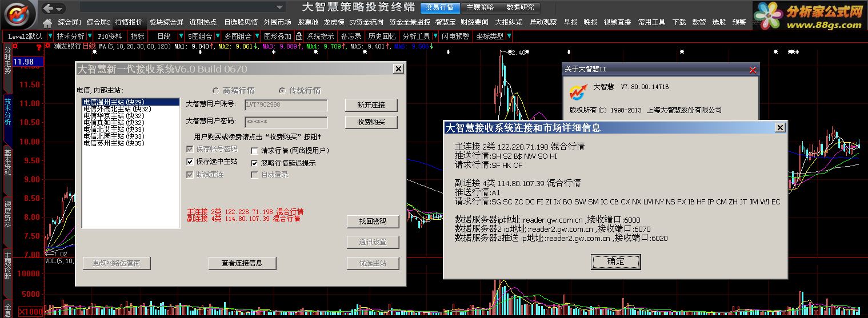The image size is (868, 318).
Task: Click the 历史回忆 toolbar item
Action: tap(381, 36)
